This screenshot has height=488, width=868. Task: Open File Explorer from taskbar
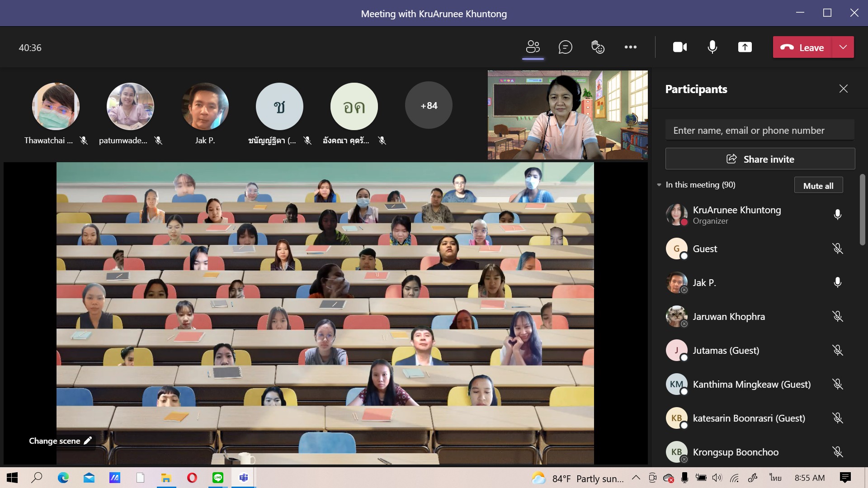(x=166, y=478)
